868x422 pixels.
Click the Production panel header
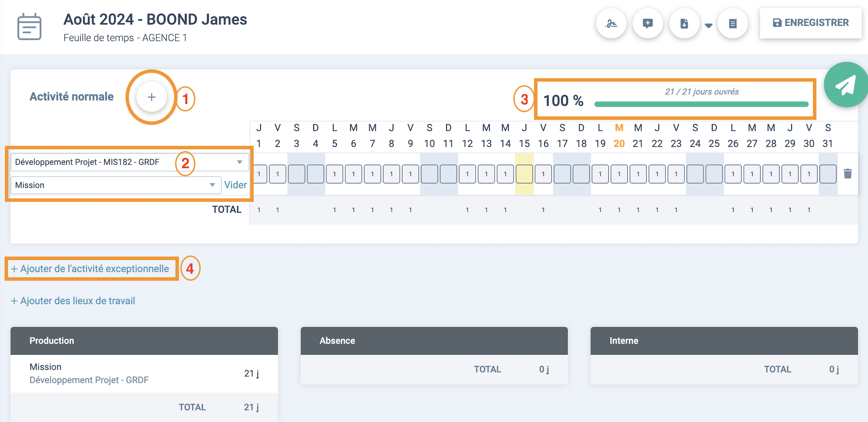point(144,341)
